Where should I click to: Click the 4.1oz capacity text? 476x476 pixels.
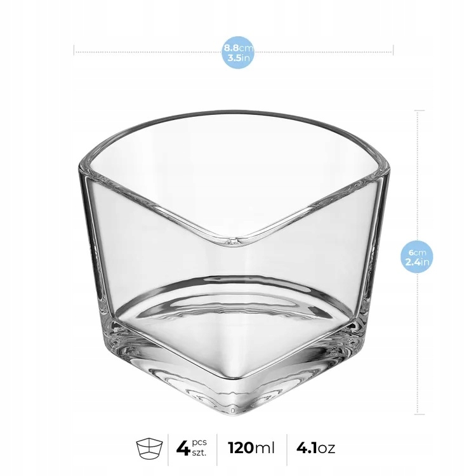[315, 448]
